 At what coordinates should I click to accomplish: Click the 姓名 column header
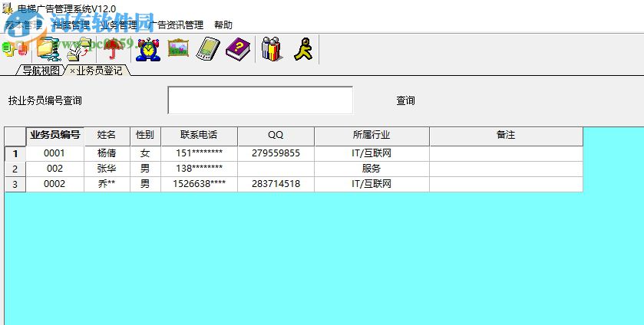pos(107,136)
